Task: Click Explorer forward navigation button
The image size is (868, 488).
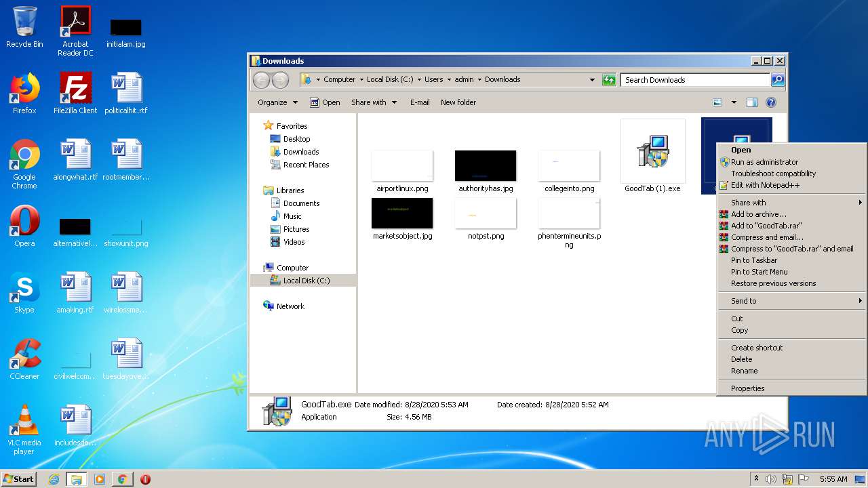Action: [x=280, y=80]
